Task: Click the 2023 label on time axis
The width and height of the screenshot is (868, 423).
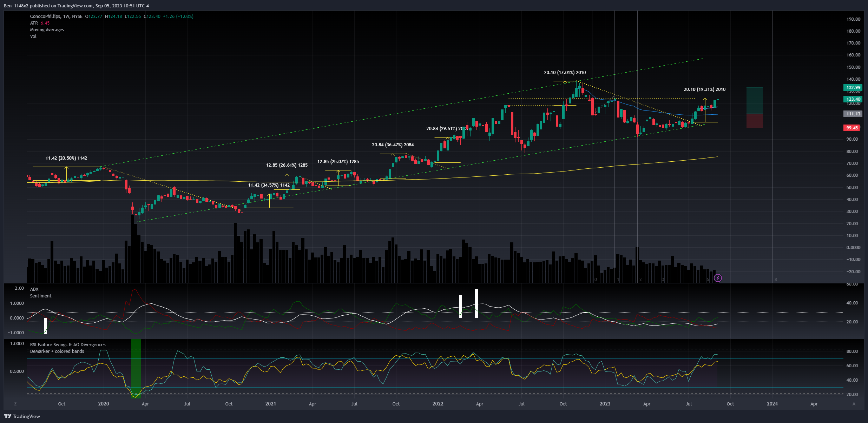Action: tap(605, 404)
